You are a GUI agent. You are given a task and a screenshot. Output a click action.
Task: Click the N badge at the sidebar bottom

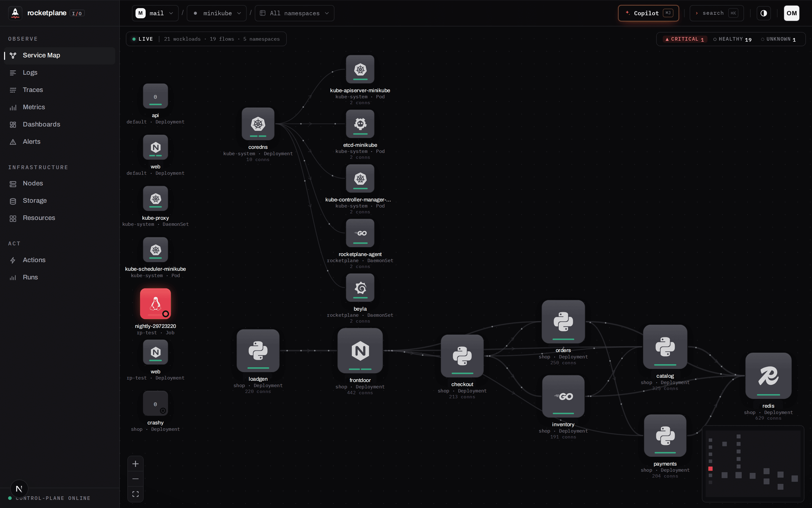(19, 489)
